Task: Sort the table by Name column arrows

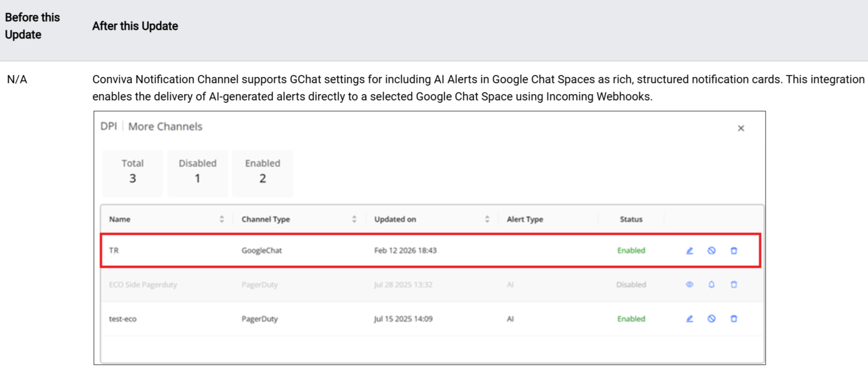Action: pos(222,219)
